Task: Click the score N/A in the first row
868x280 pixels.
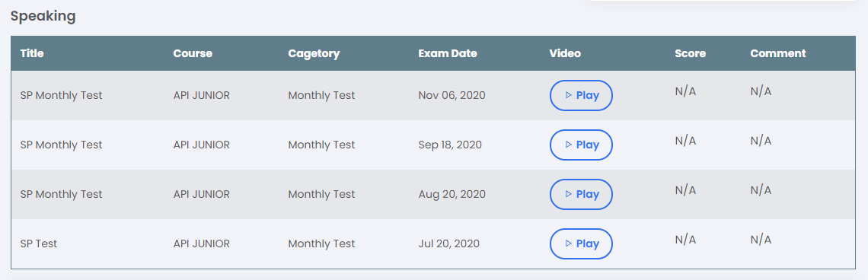Action: (685, 91)
